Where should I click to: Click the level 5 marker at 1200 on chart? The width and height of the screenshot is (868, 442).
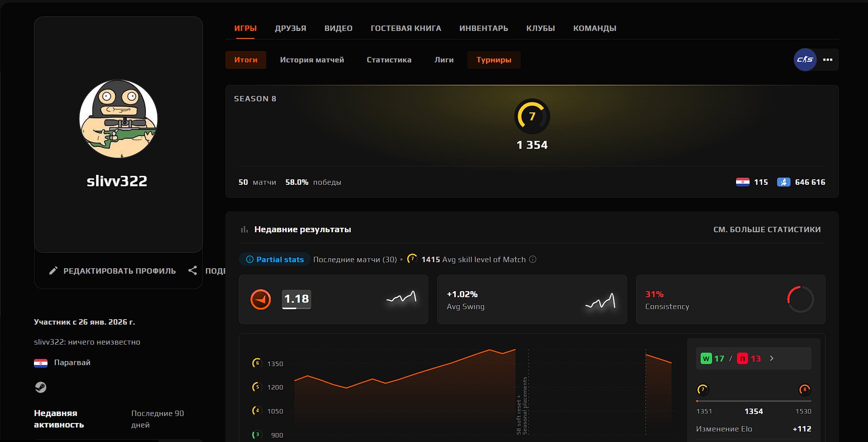coord(257,387)
